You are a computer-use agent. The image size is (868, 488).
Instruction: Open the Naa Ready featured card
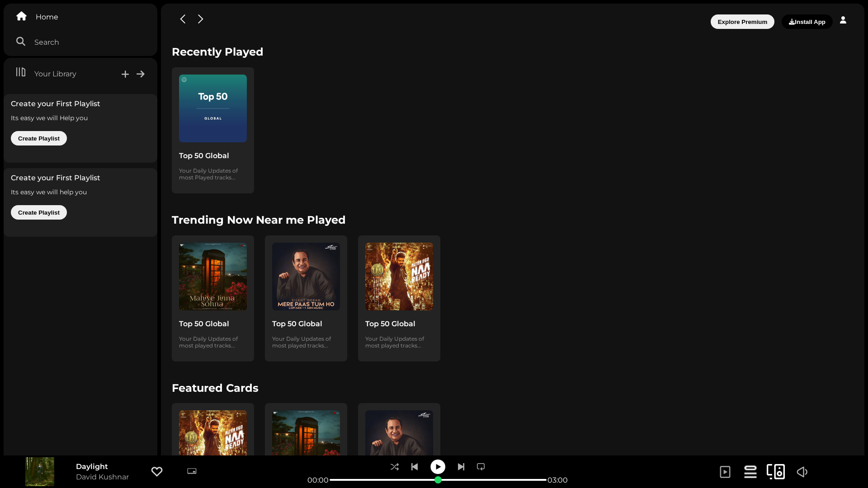click(213, 429)
